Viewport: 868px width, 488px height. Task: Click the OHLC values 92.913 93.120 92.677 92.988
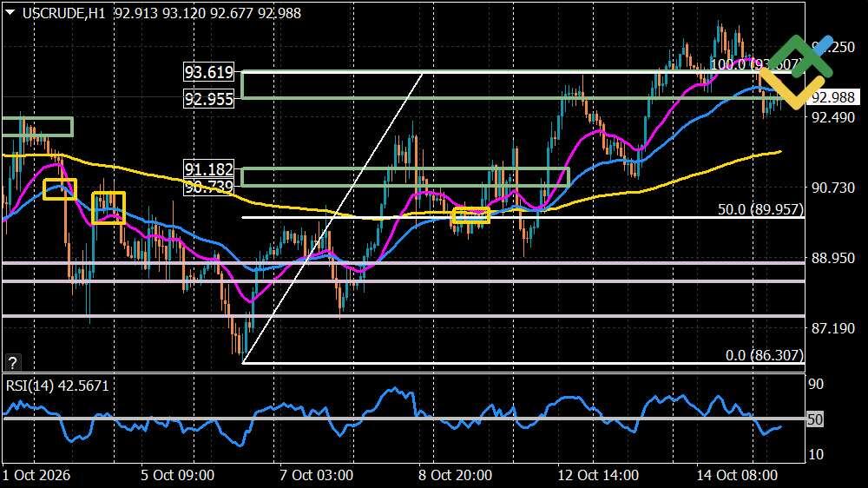point(207,13)
